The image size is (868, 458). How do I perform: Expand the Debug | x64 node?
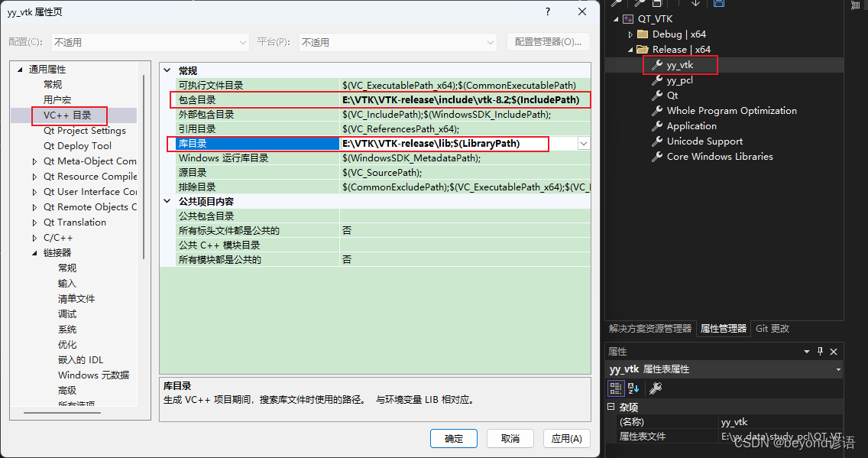click(x=630, y=34)
